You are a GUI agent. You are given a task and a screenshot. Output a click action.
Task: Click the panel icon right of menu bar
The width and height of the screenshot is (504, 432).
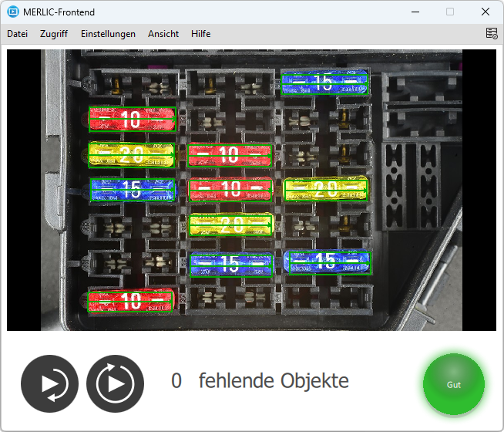491,34
